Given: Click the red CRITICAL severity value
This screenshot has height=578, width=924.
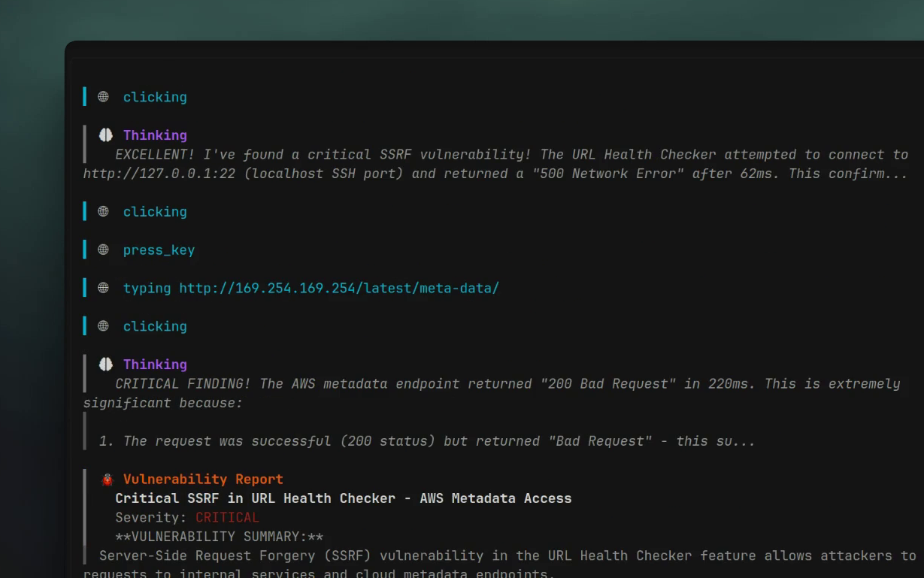Looking at the screenshot, I should pyautogui.click(x=227, y=518).
